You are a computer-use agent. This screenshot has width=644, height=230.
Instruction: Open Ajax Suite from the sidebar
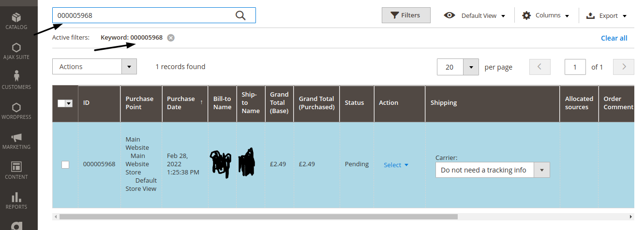point(16,51)
